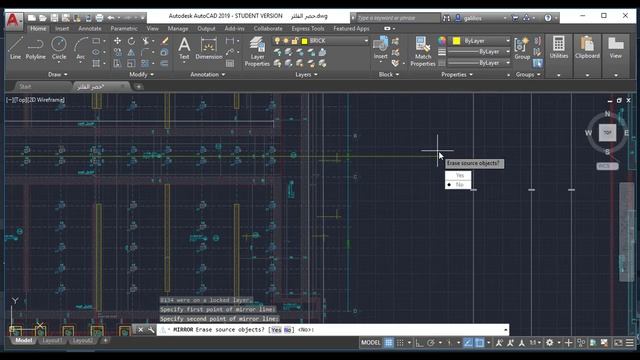
Task: Toggle object snap tracking button
Action: coord(468,343)
